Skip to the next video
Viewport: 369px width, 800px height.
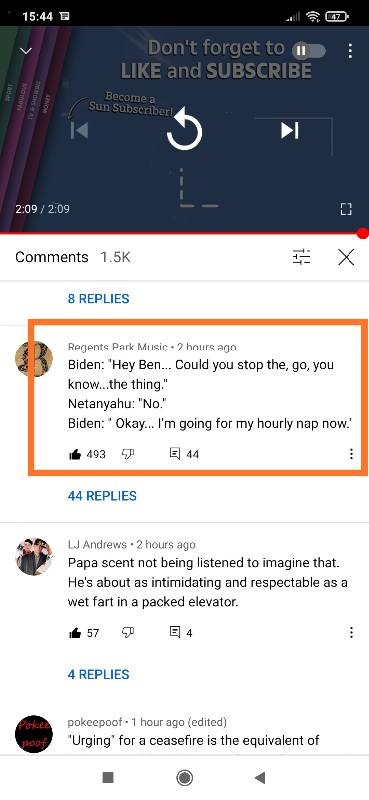pos(290,130)
